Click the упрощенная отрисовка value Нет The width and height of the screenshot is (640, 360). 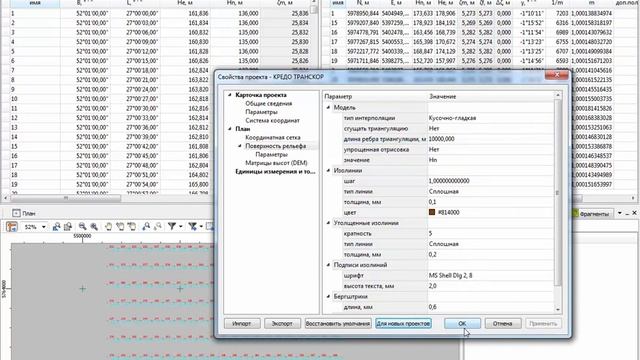[x=490, y=149]
